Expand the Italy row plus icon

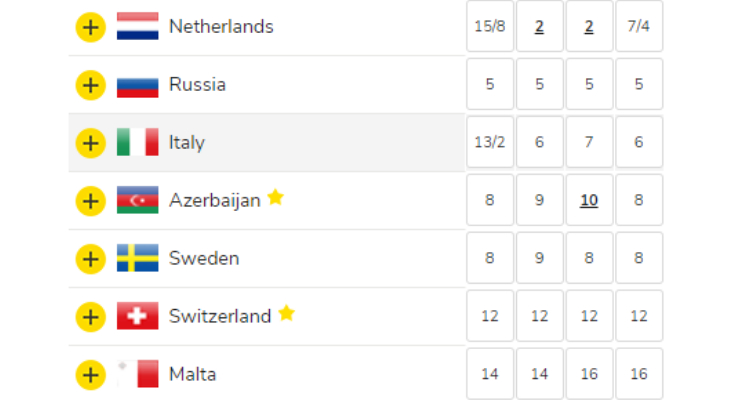[91, 143]
